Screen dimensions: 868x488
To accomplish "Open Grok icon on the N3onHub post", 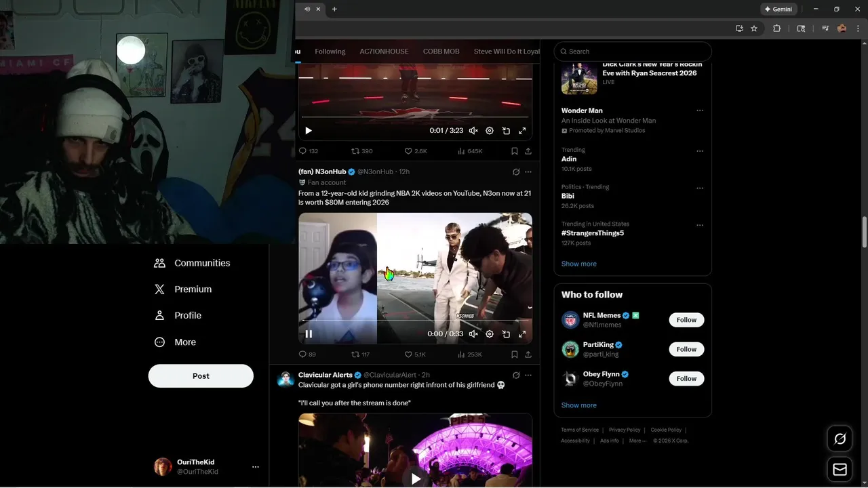I will pyautogui.click(x=516, y=172).
